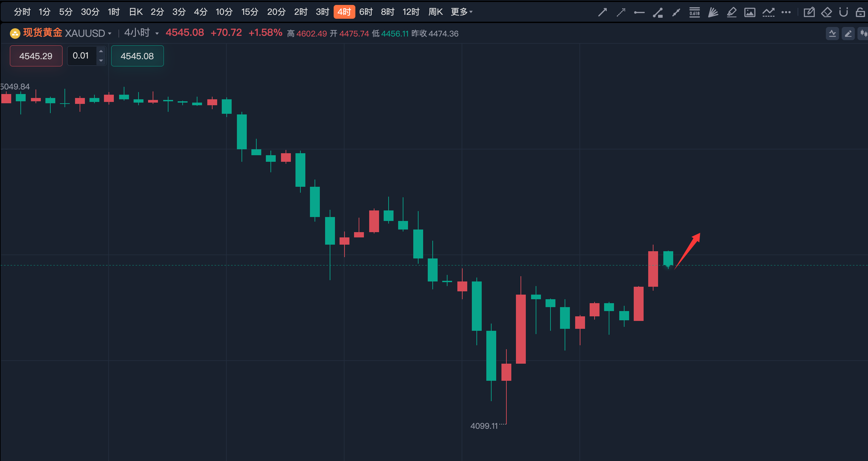868x461 pixels.
Task: Select the fan lines drawing tool
Action: [713, 12]
